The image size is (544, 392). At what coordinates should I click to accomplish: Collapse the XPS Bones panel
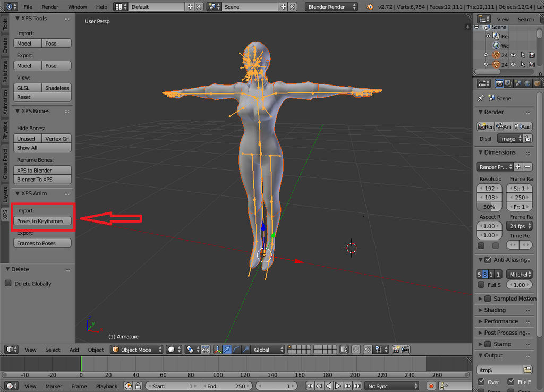[18, 111]
